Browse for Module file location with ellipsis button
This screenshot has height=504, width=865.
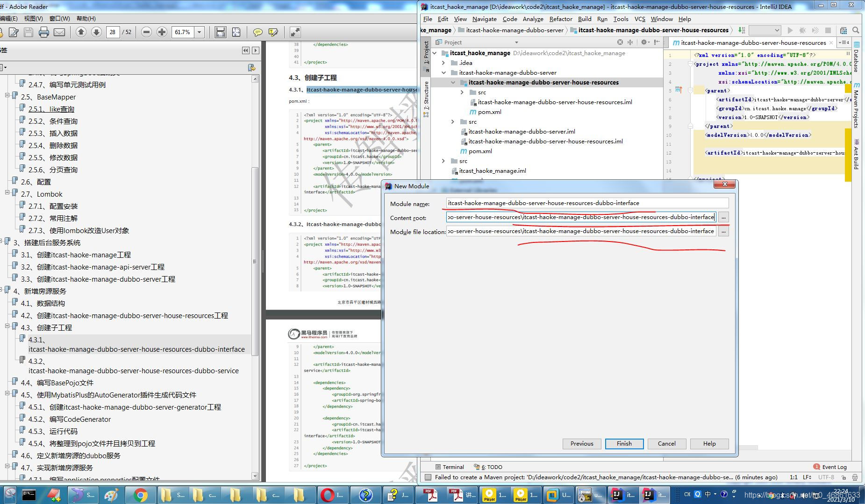click(723, 231)
